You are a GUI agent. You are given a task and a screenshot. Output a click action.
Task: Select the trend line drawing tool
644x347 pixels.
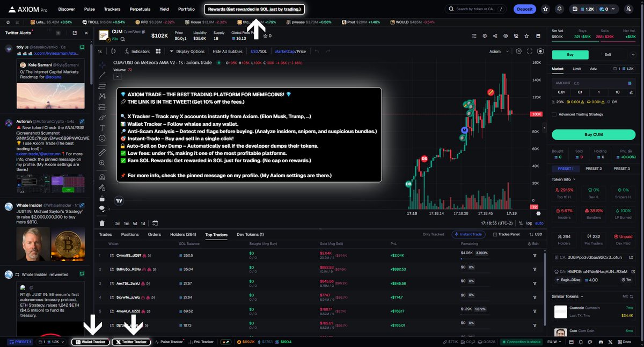(103, 75)
